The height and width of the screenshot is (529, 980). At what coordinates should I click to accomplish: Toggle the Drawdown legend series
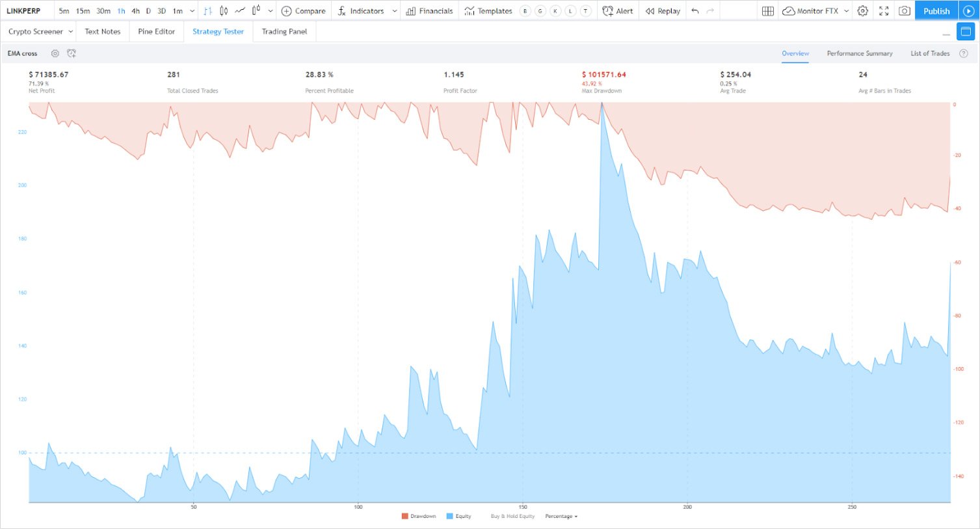[x=419, y=516]
